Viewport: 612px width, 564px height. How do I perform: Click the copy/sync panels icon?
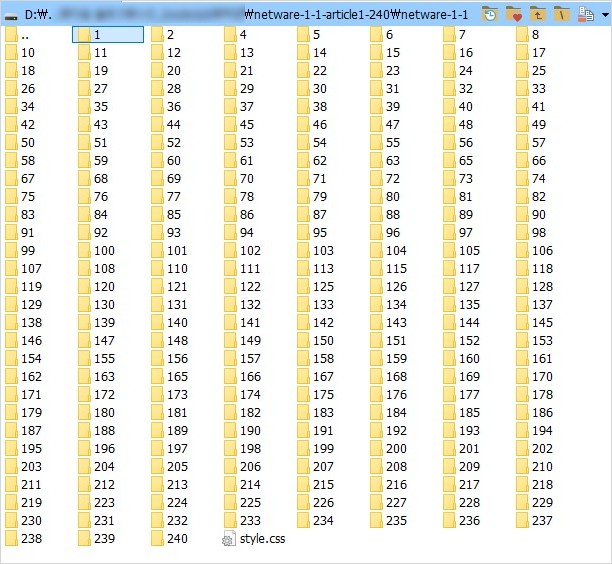pyautogui.click(x=585, y=14)
